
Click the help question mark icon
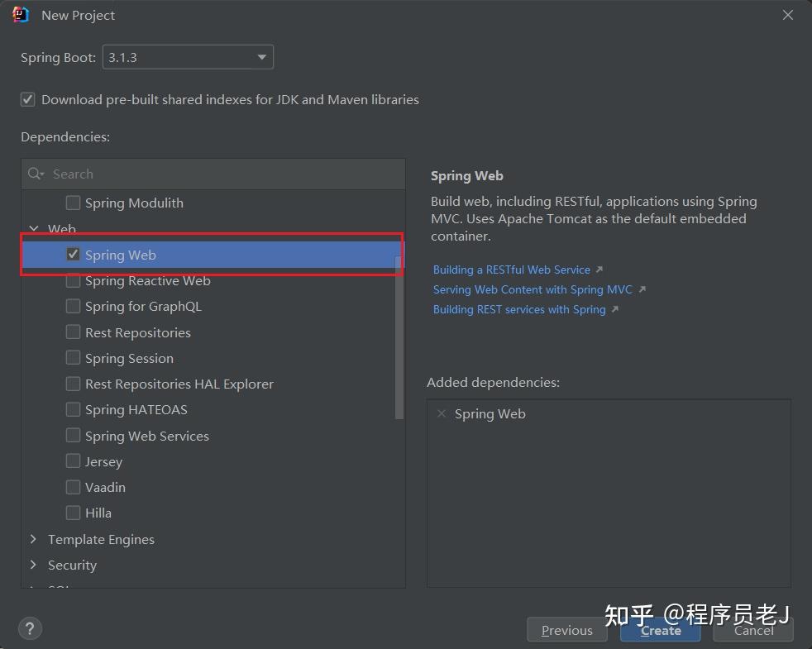click(x=30, y=628)
